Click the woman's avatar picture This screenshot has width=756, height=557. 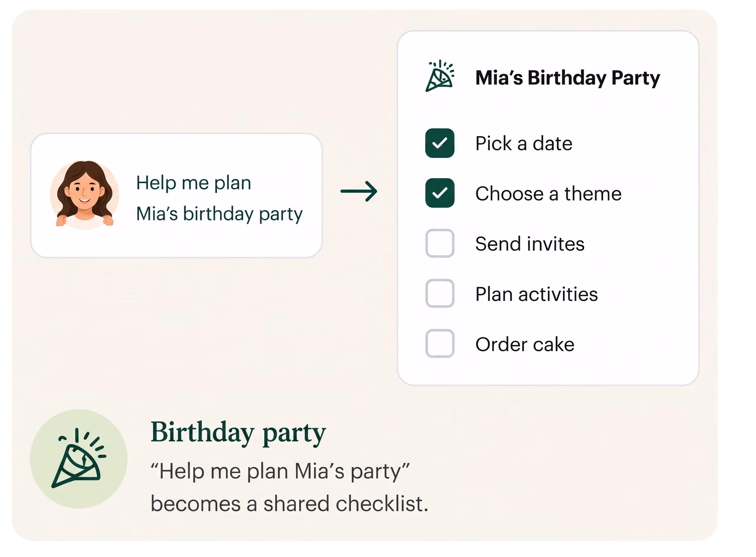coord(85,195)
